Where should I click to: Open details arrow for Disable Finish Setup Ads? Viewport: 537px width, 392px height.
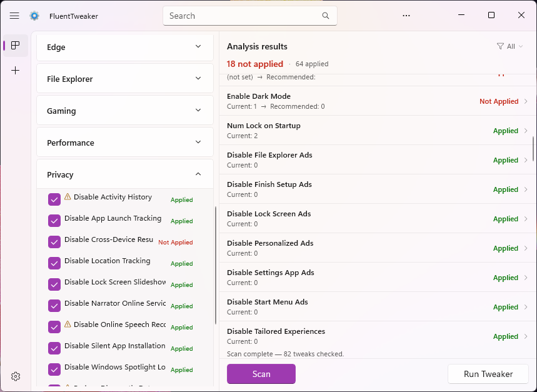click(526, 189)
